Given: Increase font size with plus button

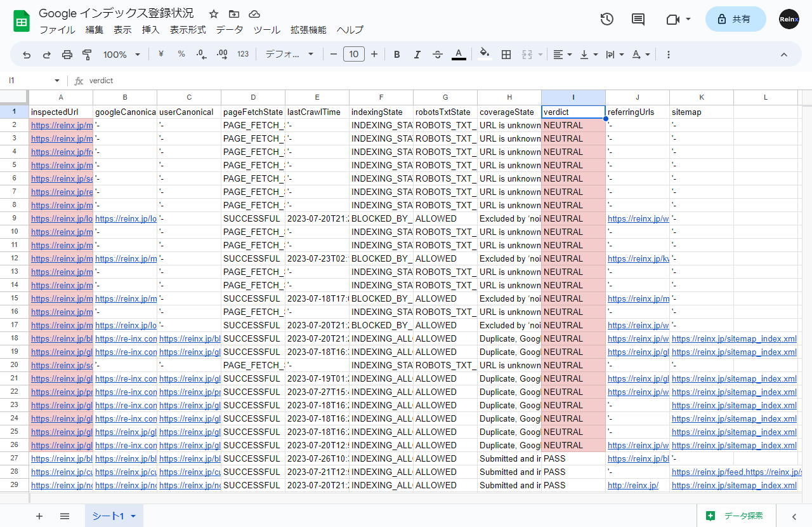Looking at the screenshot, I should pos(374,55).
